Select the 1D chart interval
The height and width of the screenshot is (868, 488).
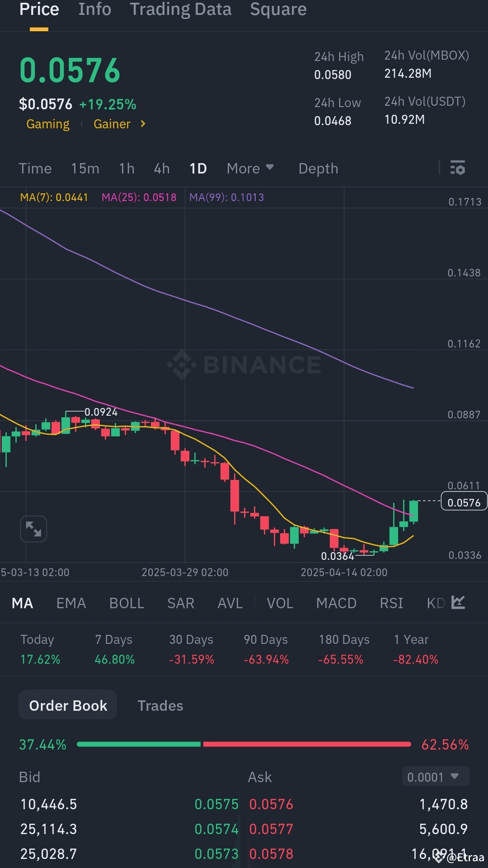tap(198, 169)
